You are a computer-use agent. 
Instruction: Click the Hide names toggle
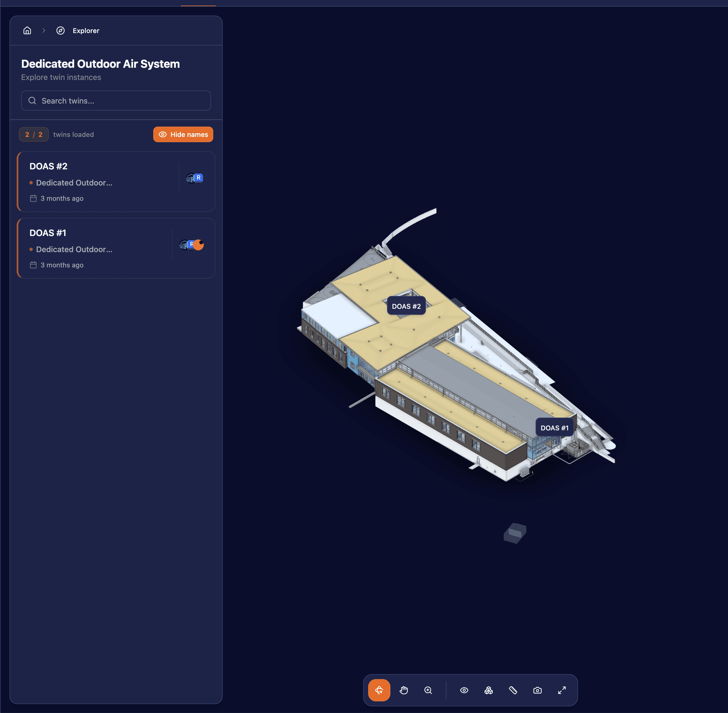point(183,134)
